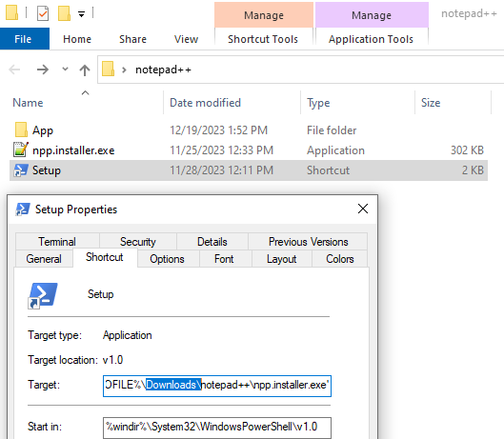The height and width of the screenshot is (439, 504).
Task: Switch to the View ribbon tab
Action: pyautogui.click(x=186, y=39)
